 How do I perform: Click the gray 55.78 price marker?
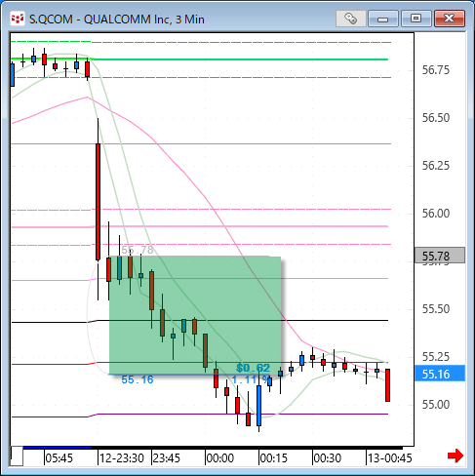[440, 256]
